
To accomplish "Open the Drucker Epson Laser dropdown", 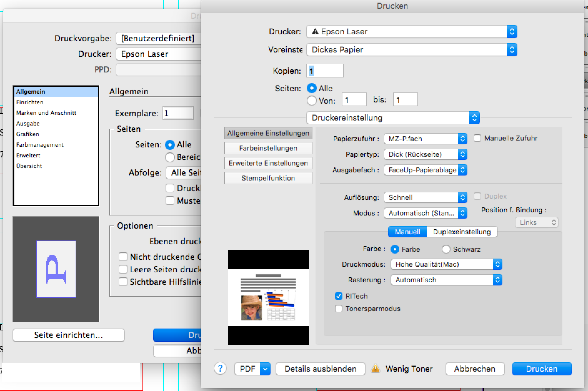I will pyautogui.click(x=411, y=32).
